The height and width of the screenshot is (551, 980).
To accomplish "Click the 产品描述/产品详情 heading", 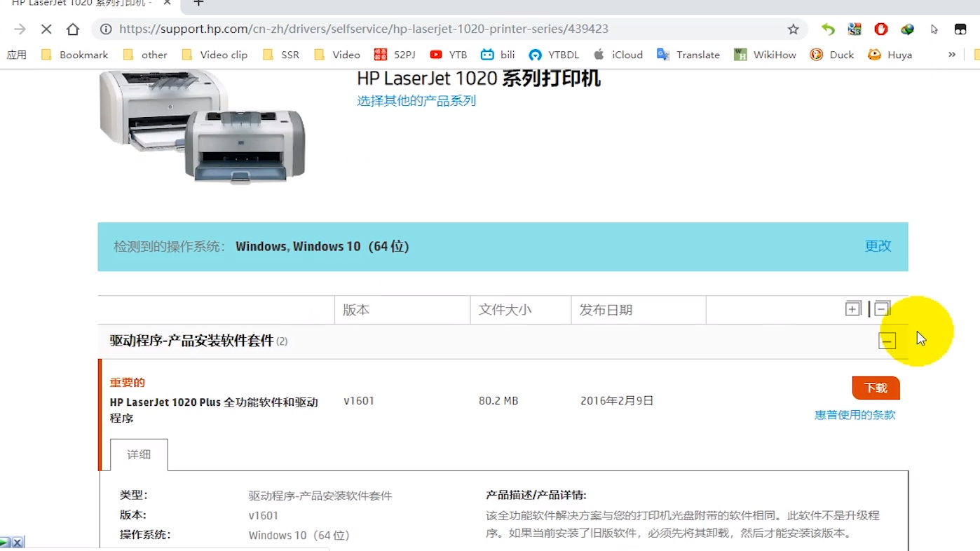I will pos(536,495).
